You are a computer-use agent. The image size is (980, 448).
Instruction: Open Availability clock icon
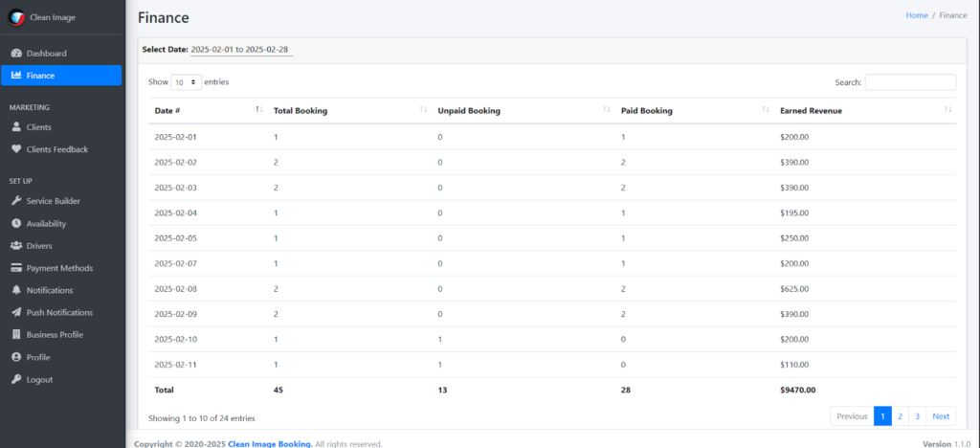pos(16,223)
